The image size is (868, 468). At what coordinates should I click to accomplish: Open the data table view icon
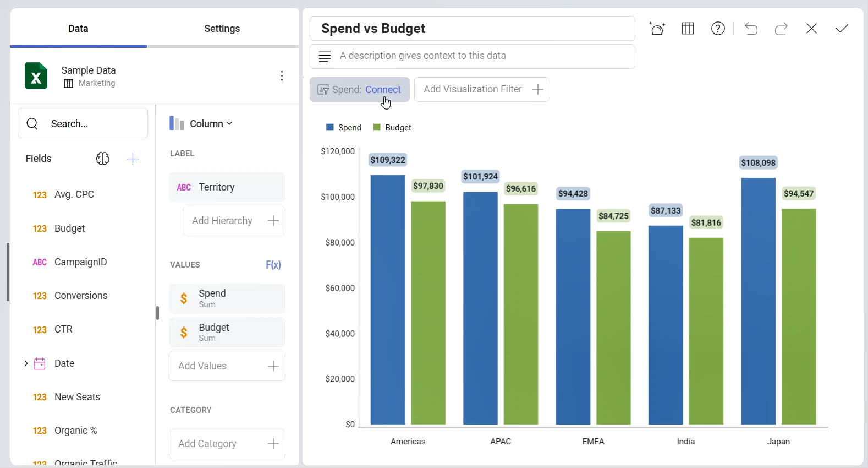tap(688, 29)
